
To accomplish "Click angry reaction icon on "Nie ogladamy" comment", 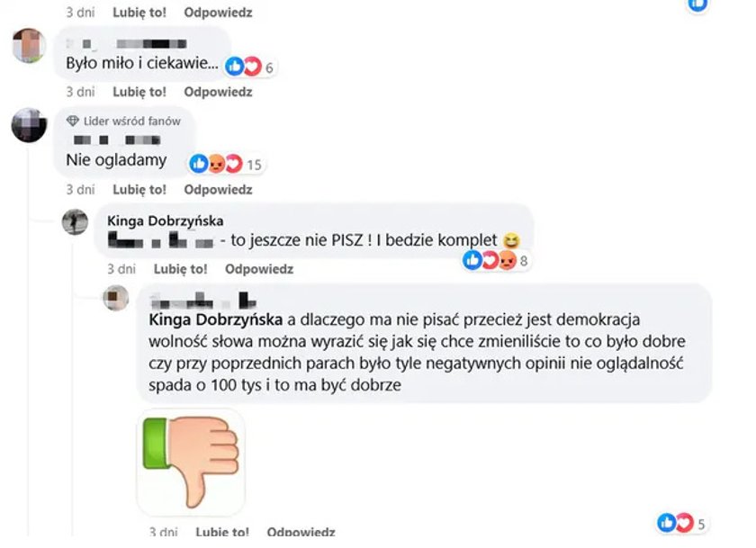I will click(x=217, y=164).
